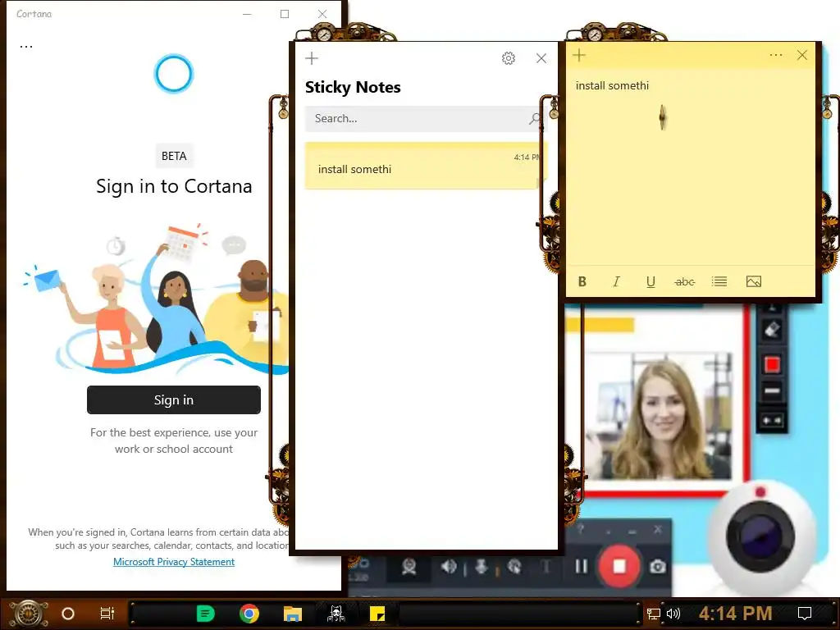Close the Cortana window
Screen dimensions: 840x630
322,14
